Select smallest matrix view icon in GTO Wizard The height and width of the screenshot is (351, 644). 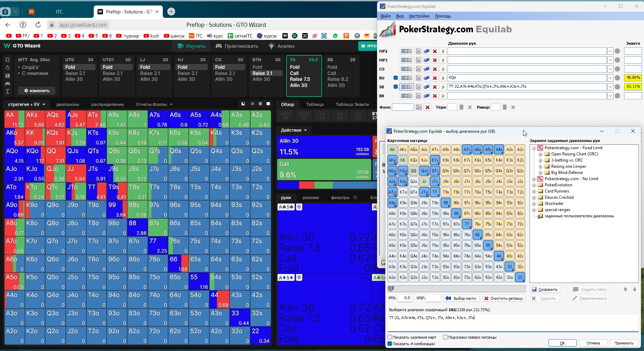[x=252, y=104]
